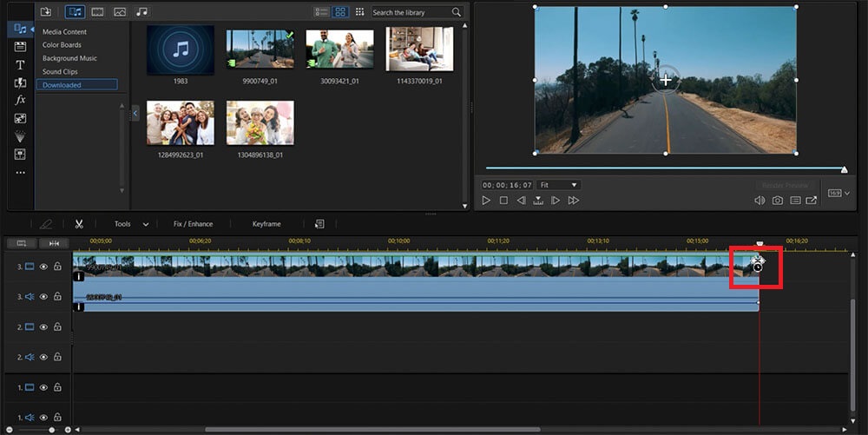Lock video track 2
The width and height of the screenshot is (868, 435).
coord(57,327)
